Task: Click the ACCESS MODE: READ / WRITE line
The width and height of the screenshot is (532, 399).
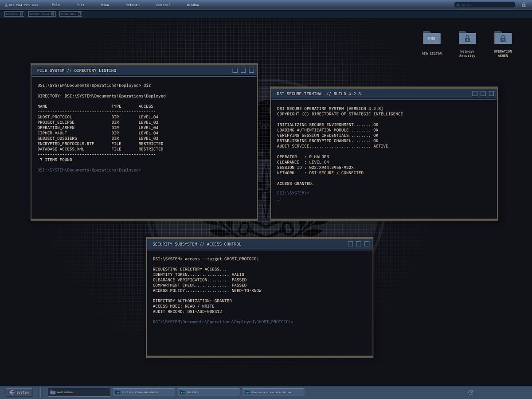Action: point(184,306)
